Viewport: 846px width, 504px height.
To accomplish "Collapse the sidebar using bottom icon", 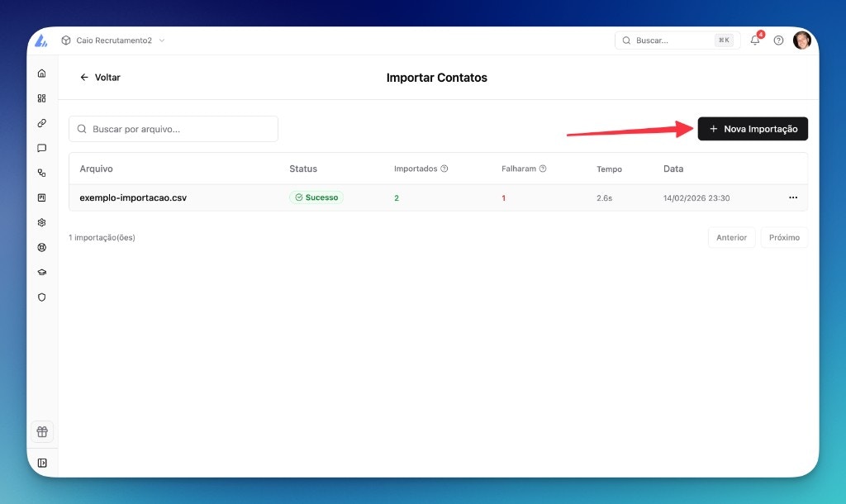I will click(41, 463).
